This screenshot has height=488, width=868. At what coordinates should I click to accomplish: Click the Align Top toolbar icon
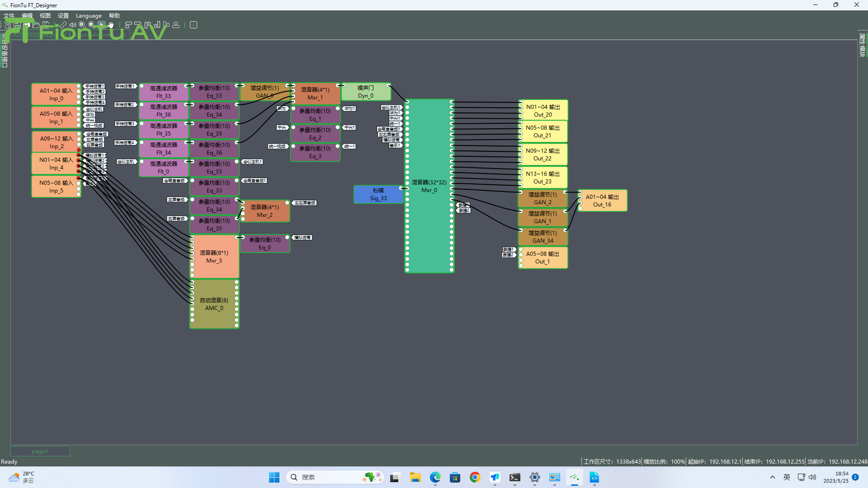coord(147,25)
